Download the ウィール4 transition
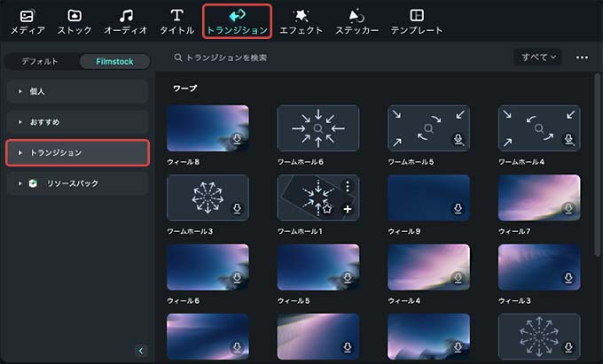 coord(458,278)
